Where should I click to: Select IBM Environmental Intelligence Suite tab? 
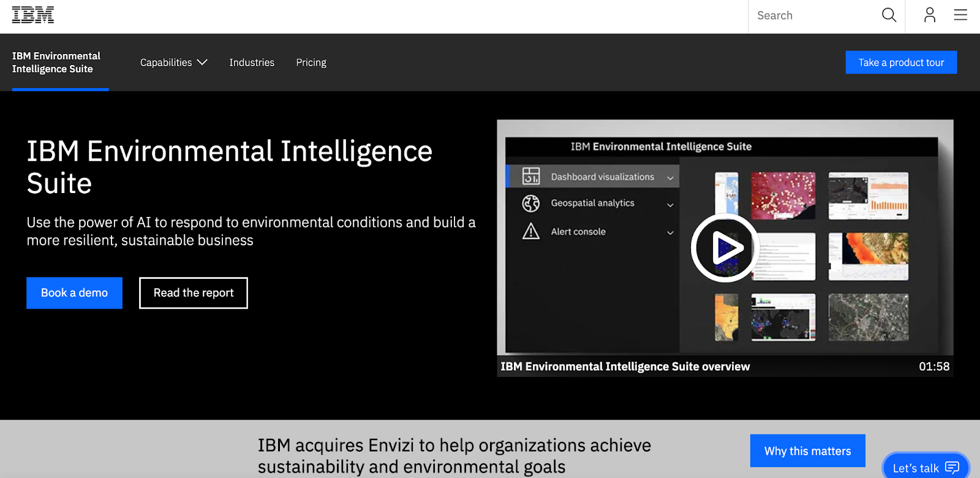[x=60, y=63]
